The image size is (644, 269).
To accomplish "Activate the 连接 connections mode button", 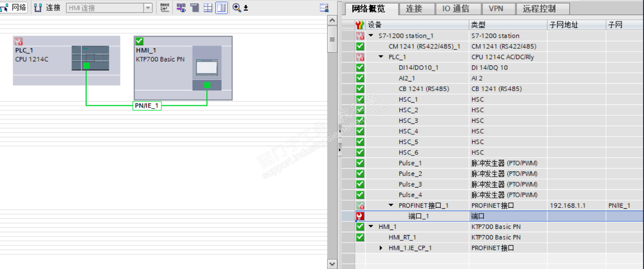I will (x=47, y=7).
